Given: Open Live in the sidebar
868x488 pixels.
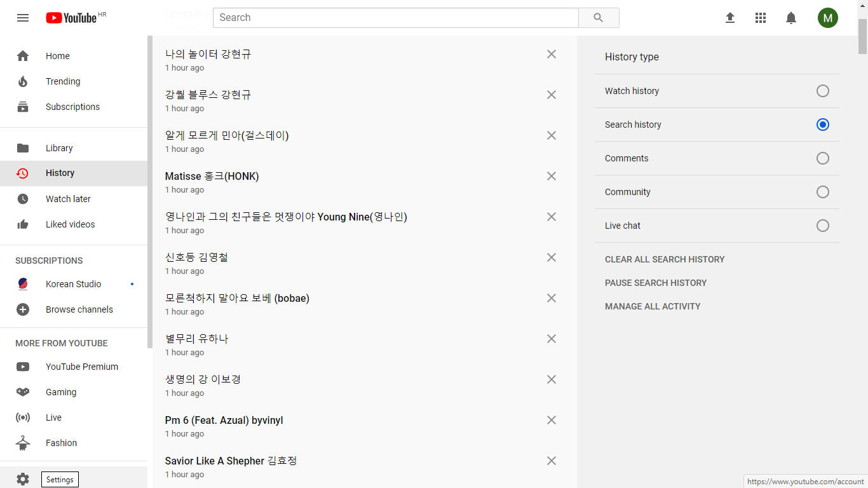Looking at the screenshot, I should [x=74, y=417].
